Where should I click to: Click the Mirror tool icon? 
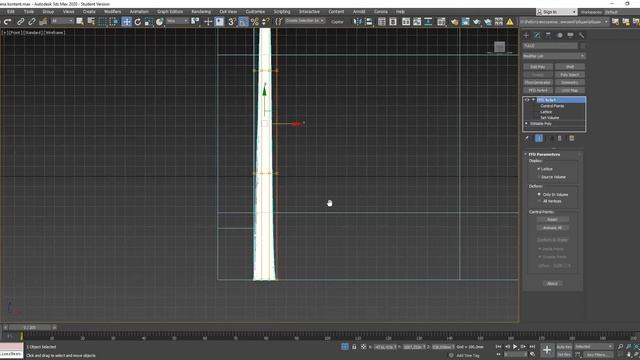tap(358, 22)
